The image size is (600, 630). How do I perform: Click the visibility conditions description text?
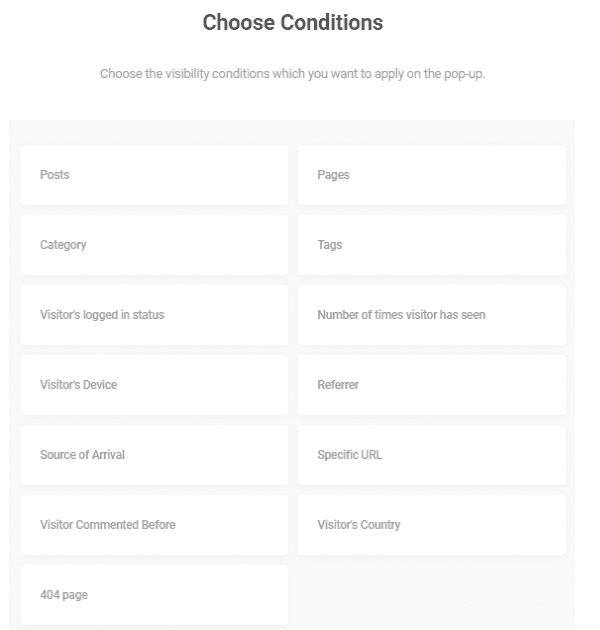click(292, 75)
